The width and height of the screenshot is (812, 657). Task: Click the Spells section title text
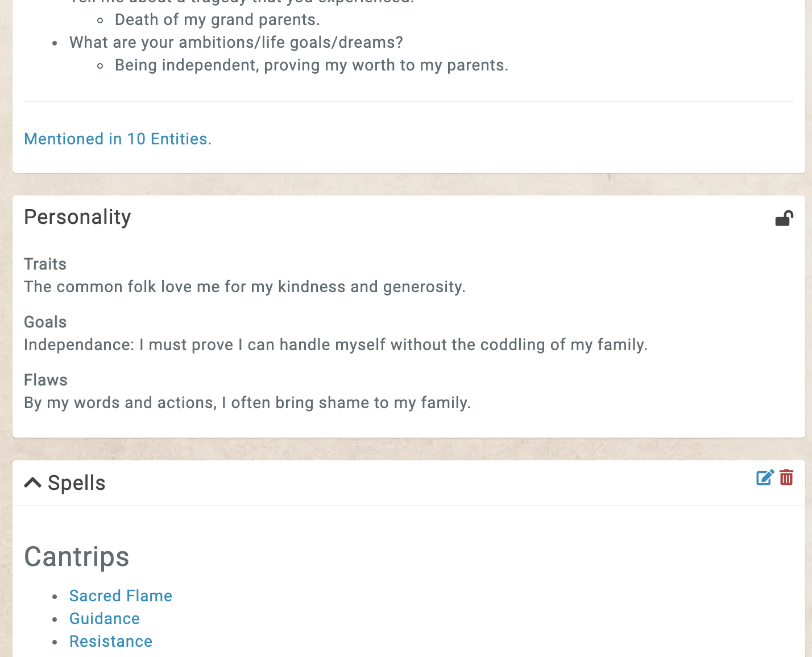click(77, 483)
